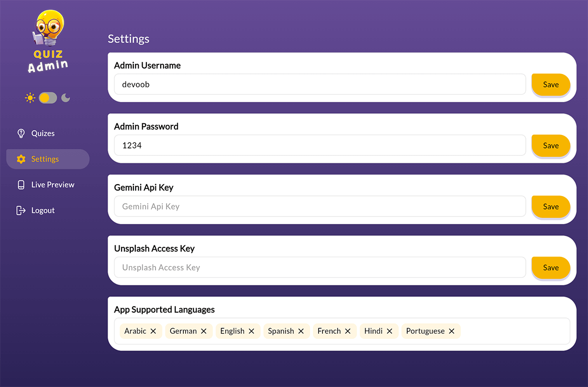Click the Quizes question-mark icon
Screen dimensions: 588x387
click(21, 133)
